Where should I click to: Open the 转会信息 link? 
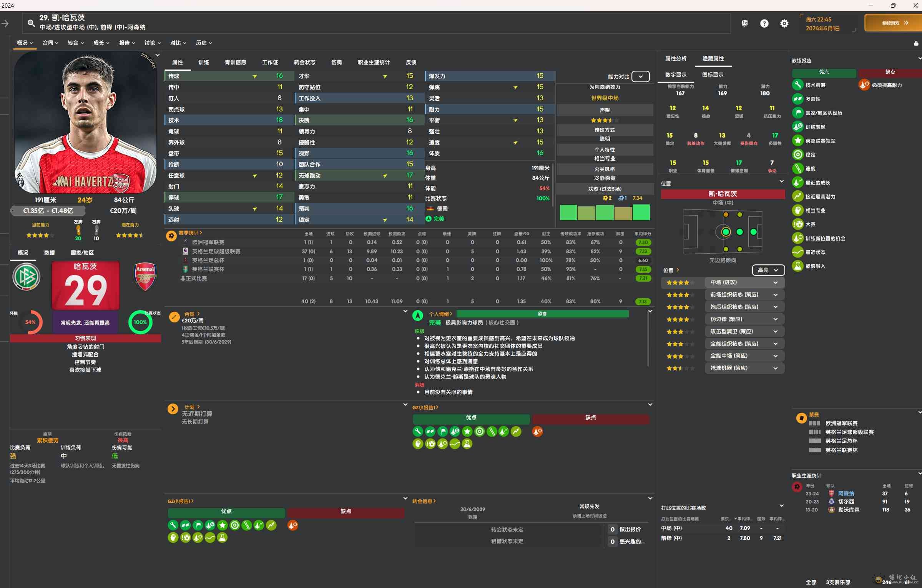click(x=424, y=501)
